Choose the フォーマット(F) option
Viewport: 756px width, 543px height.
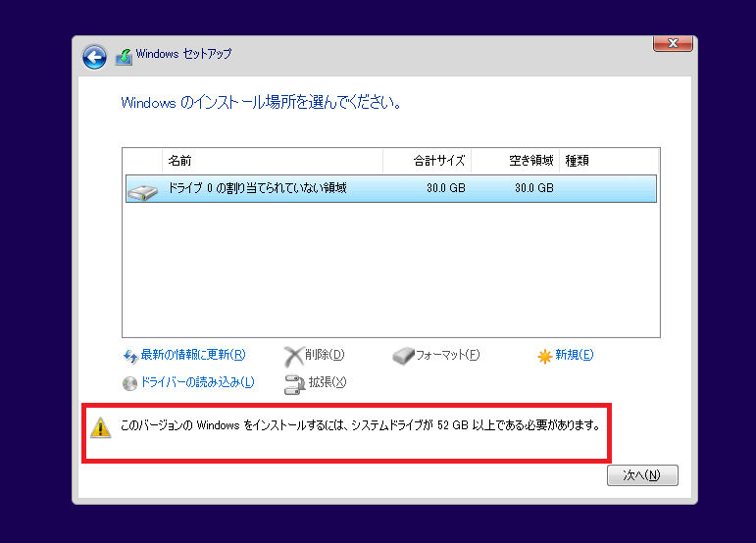click(448, 355)
